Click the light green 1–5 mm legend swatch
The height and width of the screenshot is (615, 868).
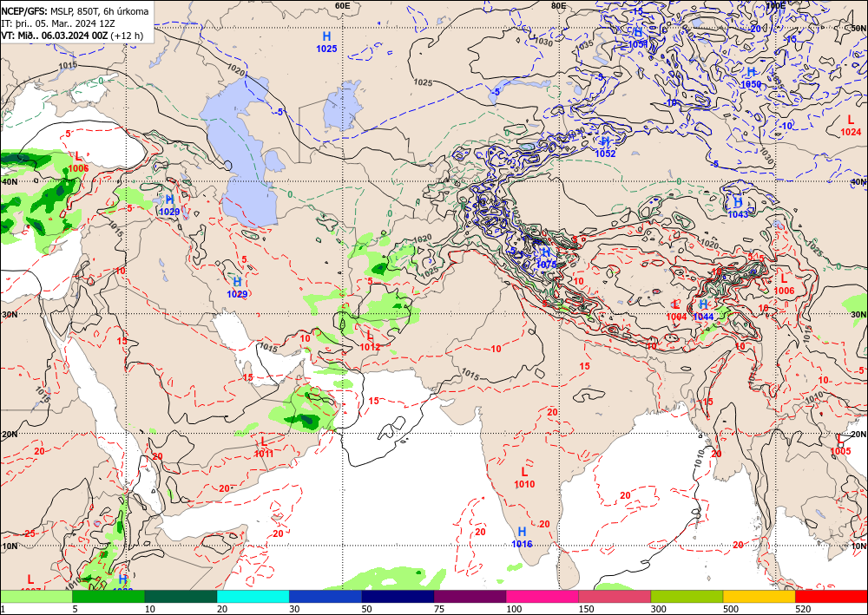tap(36, 596)
